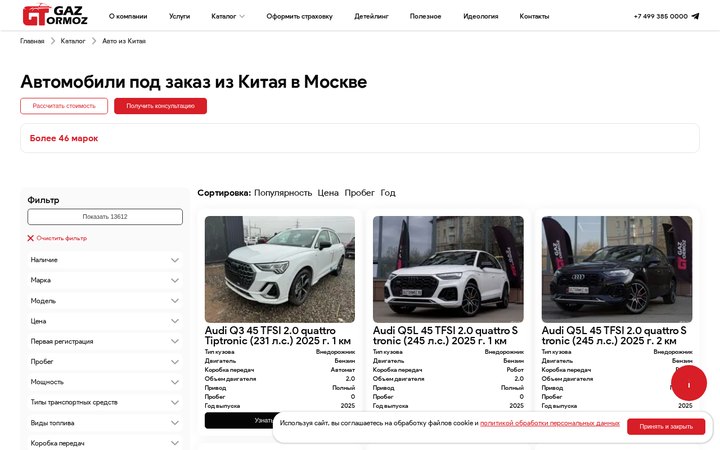The height and width of the screenshot is (450, 720).
Task: Expand the Пробег filter
Action: point(105,362)
